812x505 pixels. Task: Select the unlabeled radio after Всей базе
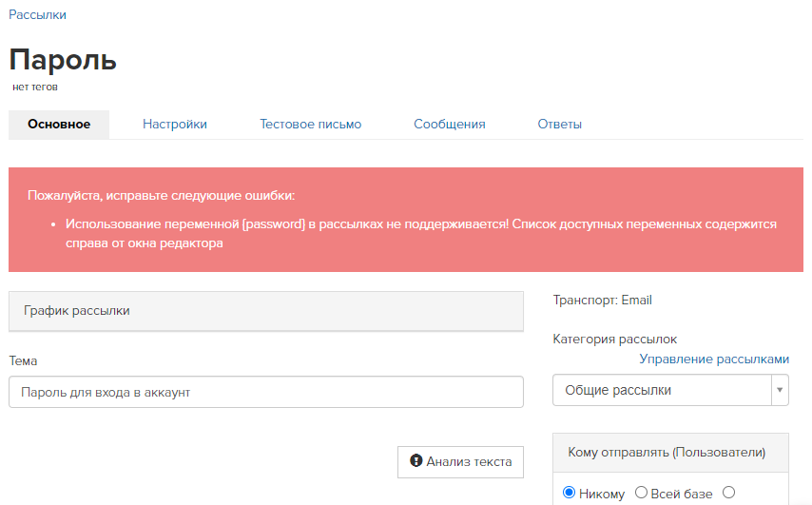tap(729, 493)
